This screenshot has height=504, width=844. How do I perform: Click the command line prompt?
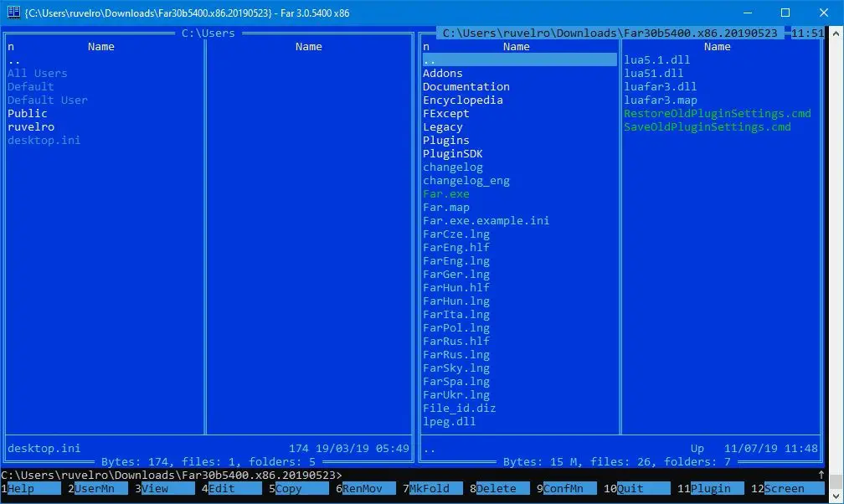click(171, 475)
